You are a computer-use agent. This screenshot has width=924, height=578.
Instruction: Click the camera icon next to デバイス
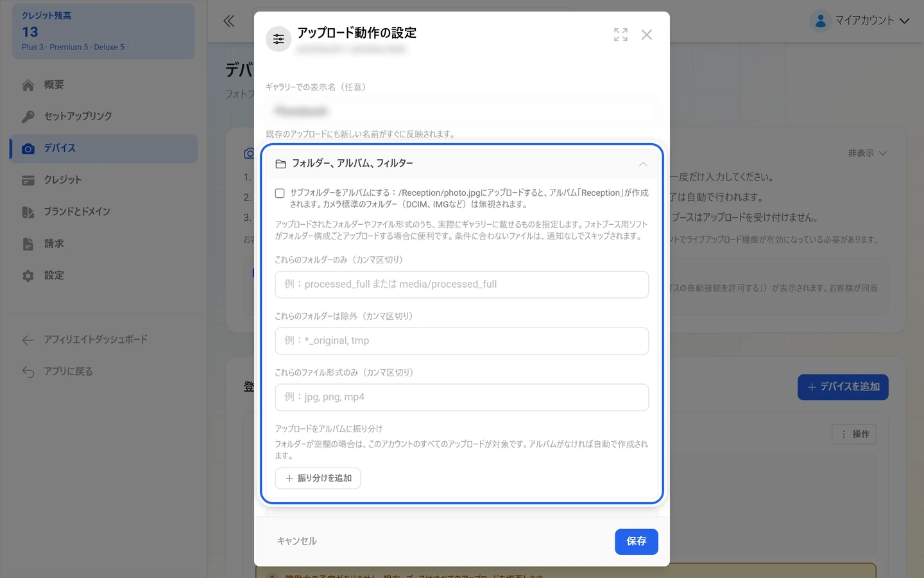[x=28, y=148]
